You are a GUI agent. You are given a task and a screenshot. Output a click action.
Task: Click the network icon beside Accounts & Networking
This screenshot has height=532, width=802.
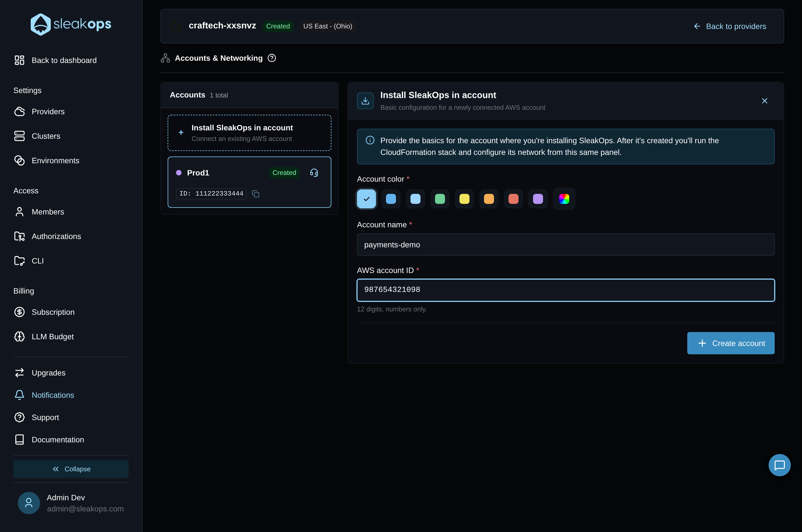pos(165,58)
